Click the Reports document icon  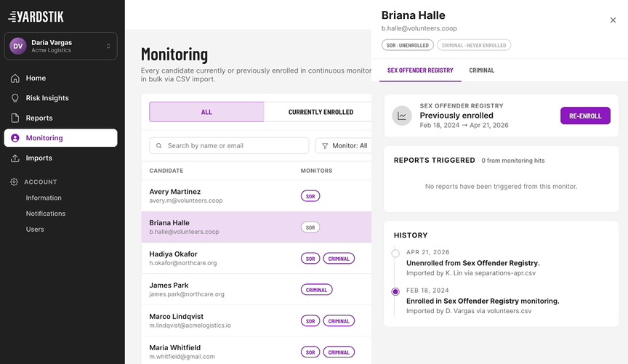click(x=15, y=118)
